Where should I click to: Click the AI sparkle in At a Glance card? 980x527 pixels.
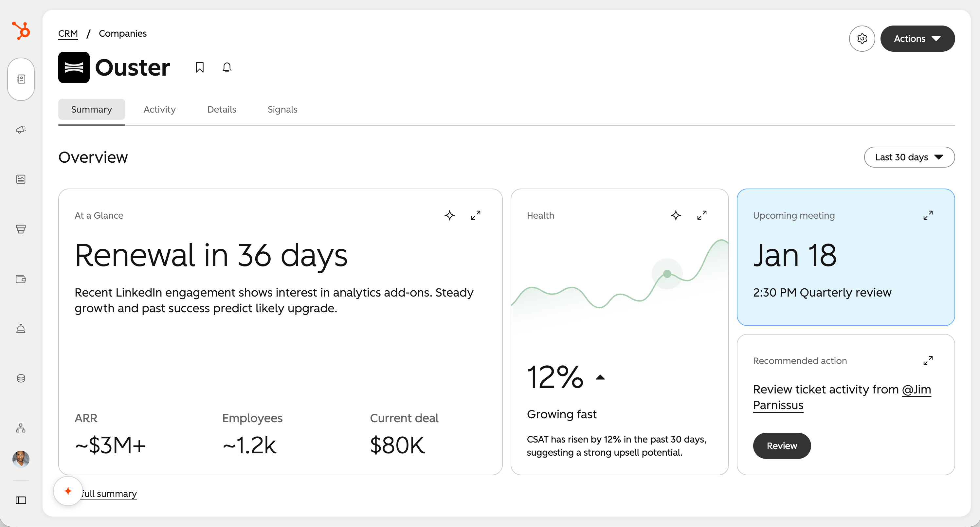(450, 215)
